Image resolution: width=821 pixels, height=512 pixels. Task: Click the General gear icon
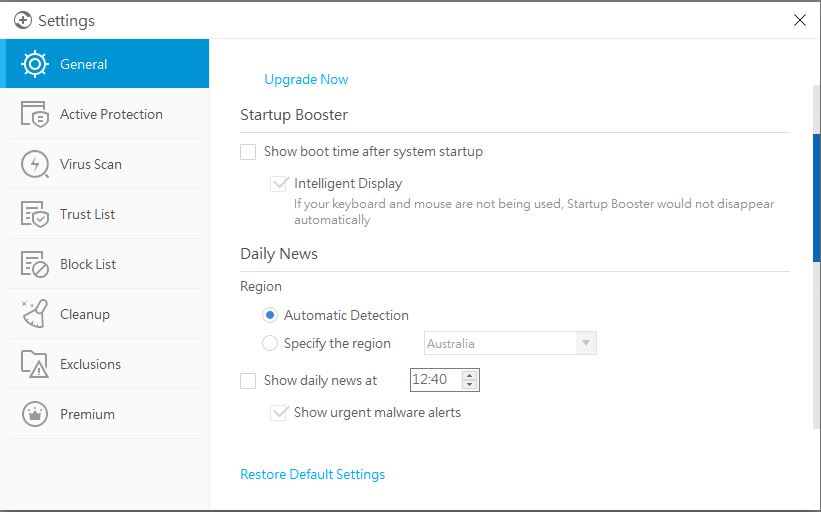pyautogui.click(x=35, y=64)
